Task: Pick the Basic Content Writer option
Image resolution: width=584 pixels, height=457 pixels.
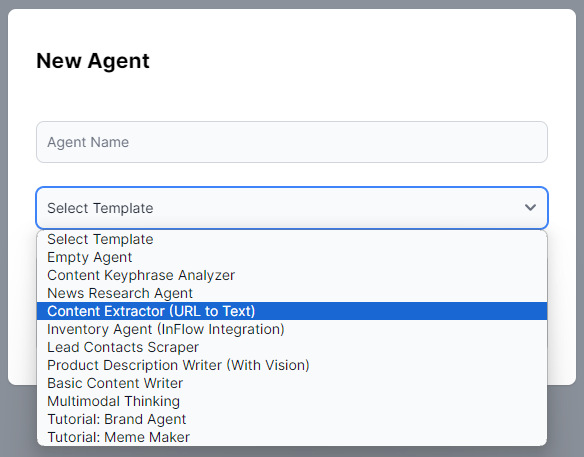Action: [x=292, y=383]
